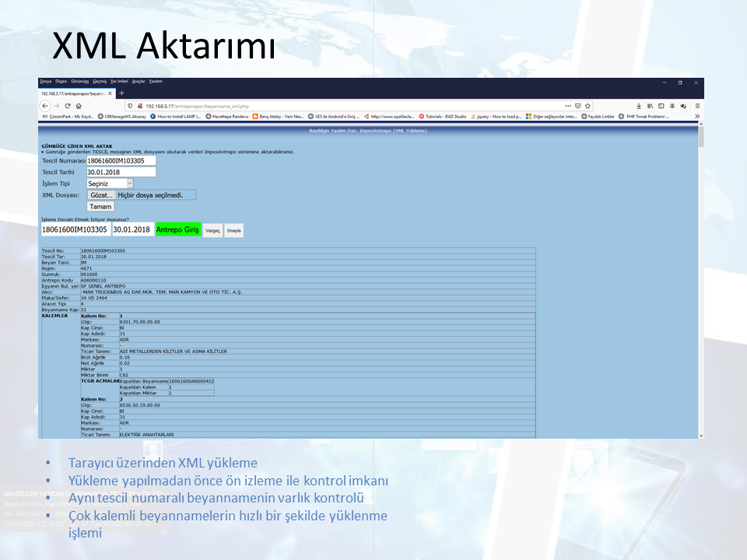Screen dimensions: 747x560
Task: Click the green Antrepo Giriş field
Action: click(x=177, y=229)
